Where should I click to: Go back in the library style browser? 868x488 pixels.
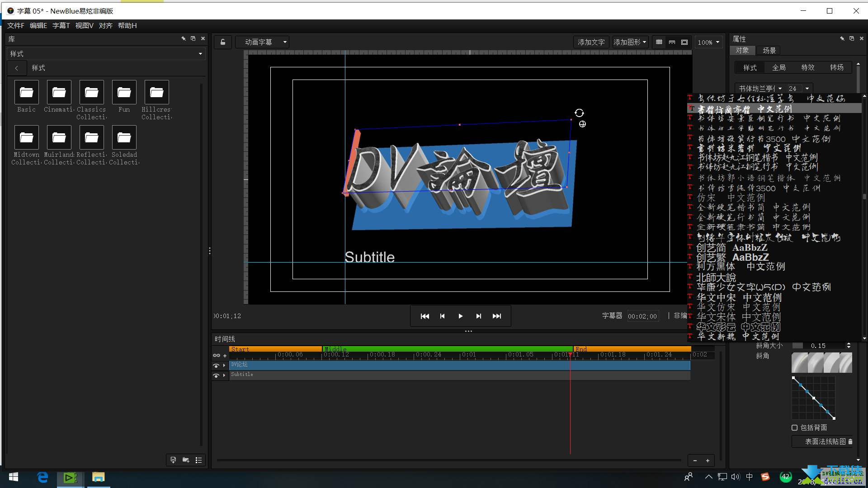point(17,68)
